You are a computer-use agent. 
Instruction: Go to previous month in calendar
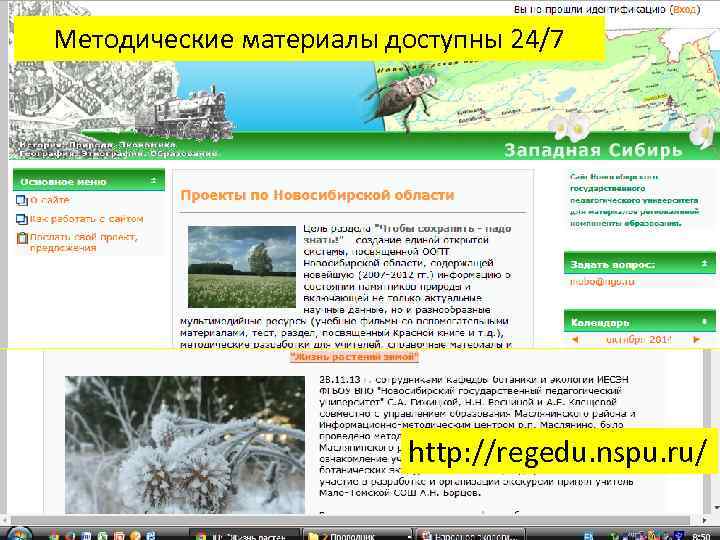[x=575, y=340]
